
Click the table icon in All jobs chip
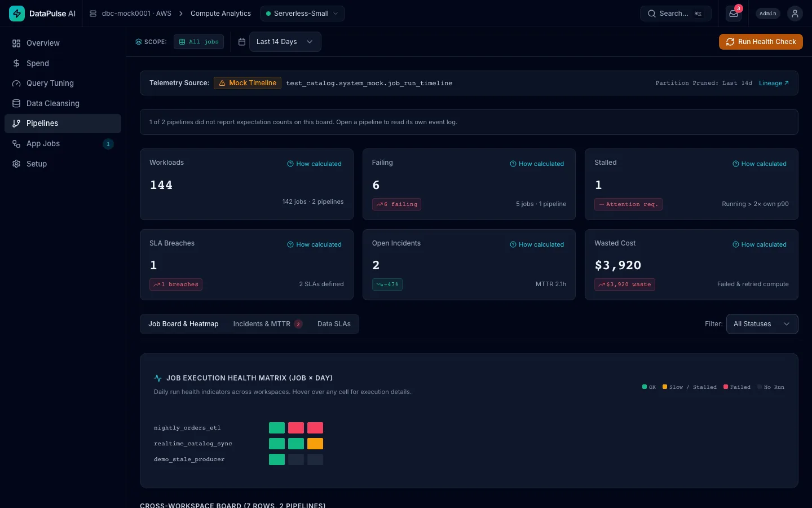coord(182,42)
